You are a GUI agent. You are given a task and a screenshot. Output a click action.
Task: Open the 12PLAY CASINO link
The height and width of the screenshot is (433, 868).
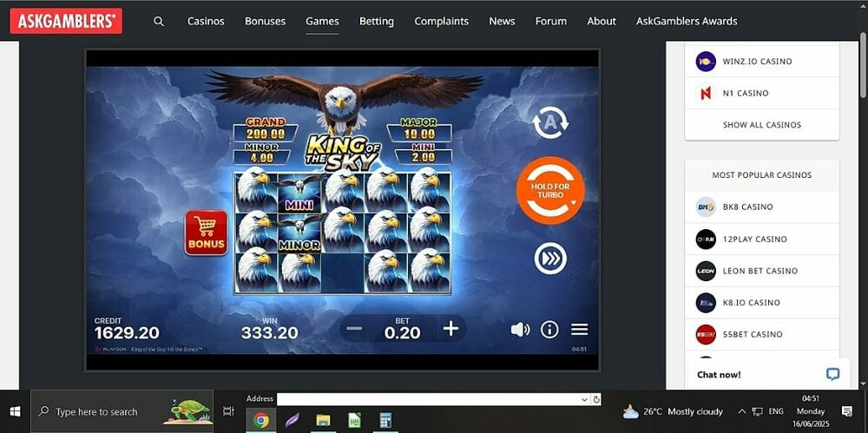tap(754, 239)
